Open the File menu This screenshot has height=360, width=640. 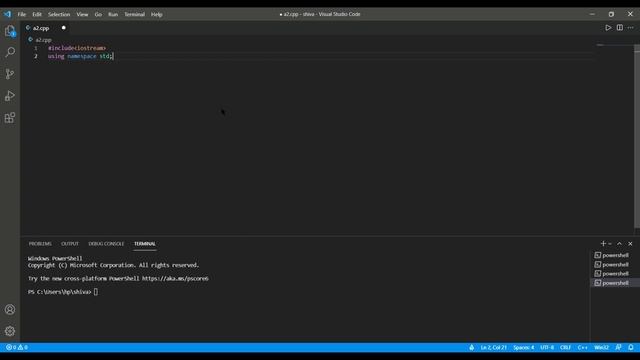coord(22,14)
